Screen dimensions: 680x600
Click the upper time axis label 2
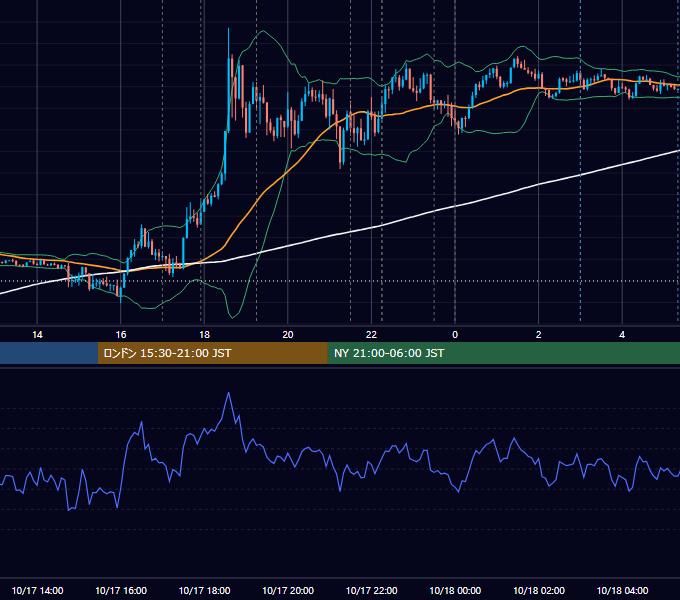[539, 335]
